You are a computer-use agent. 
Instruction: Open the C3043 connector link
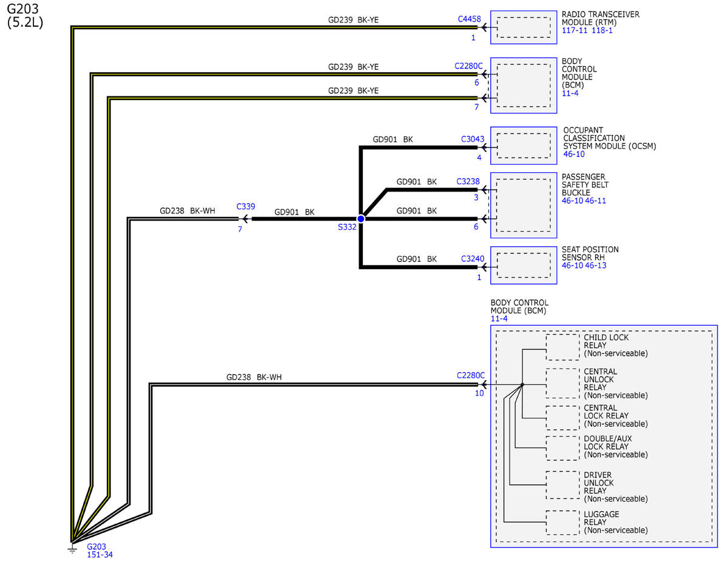pyautogui.click(x=473, y=139)
